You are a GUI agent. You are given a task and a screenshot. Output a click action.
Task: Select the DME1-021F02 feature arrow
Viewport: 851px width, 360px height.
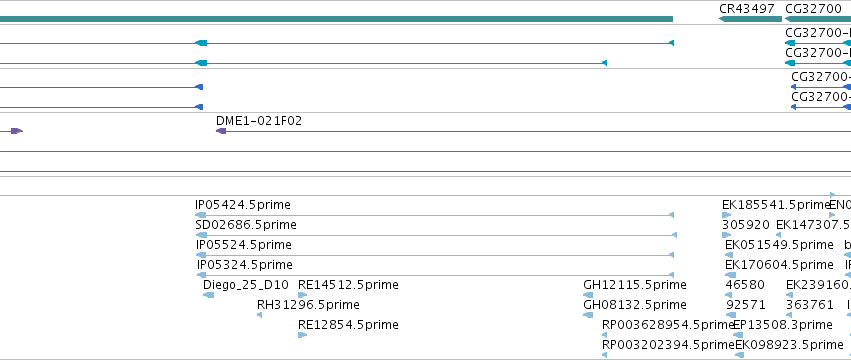[221, 131]
